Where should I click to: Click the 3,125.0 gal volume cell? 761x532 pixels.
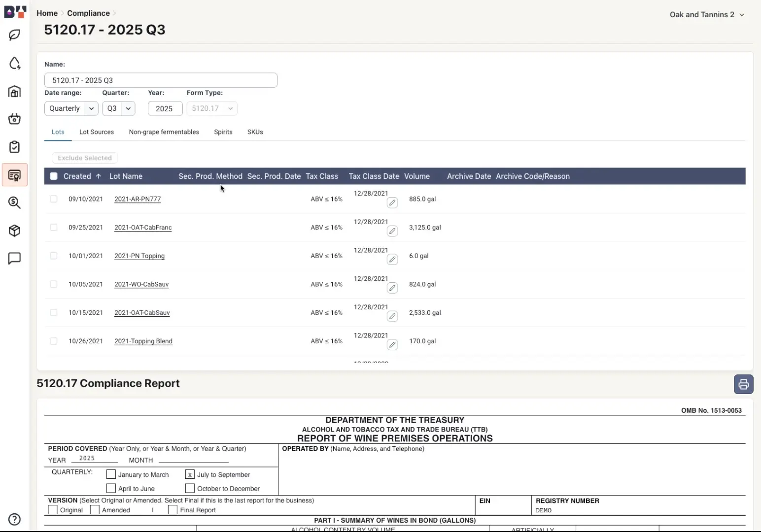point(425,227)
